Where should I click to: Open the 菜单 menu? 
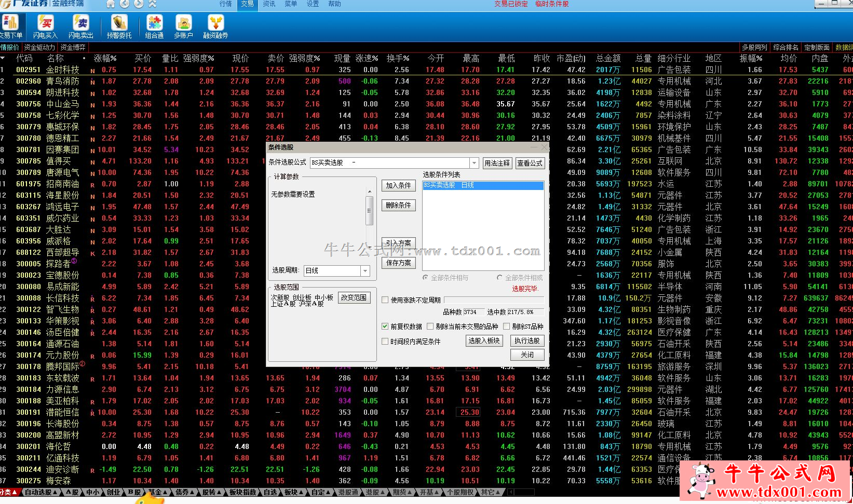(291, 4)
